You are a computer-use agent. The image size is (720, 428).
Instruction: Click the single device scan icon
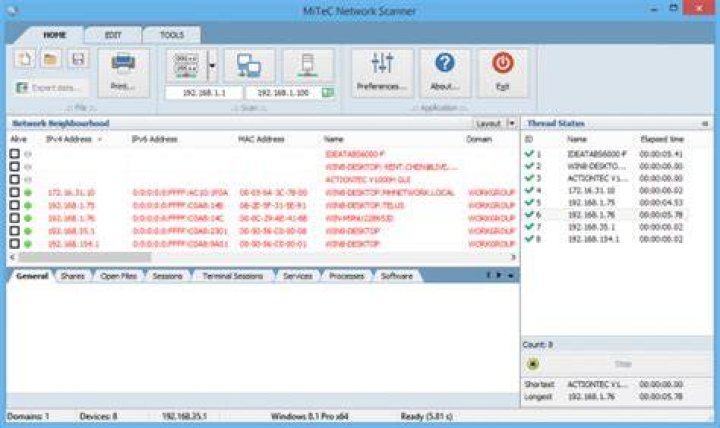coord(308,65)
